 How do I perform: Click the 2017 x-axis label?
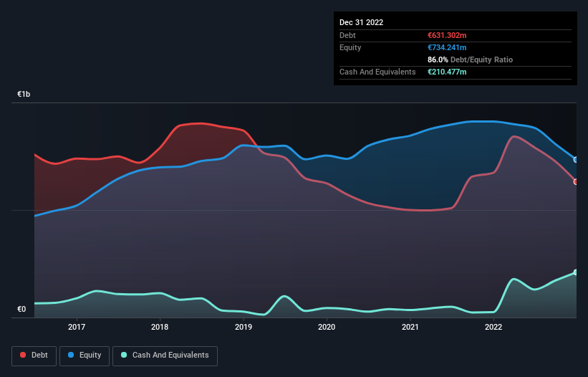pos(77,327)
